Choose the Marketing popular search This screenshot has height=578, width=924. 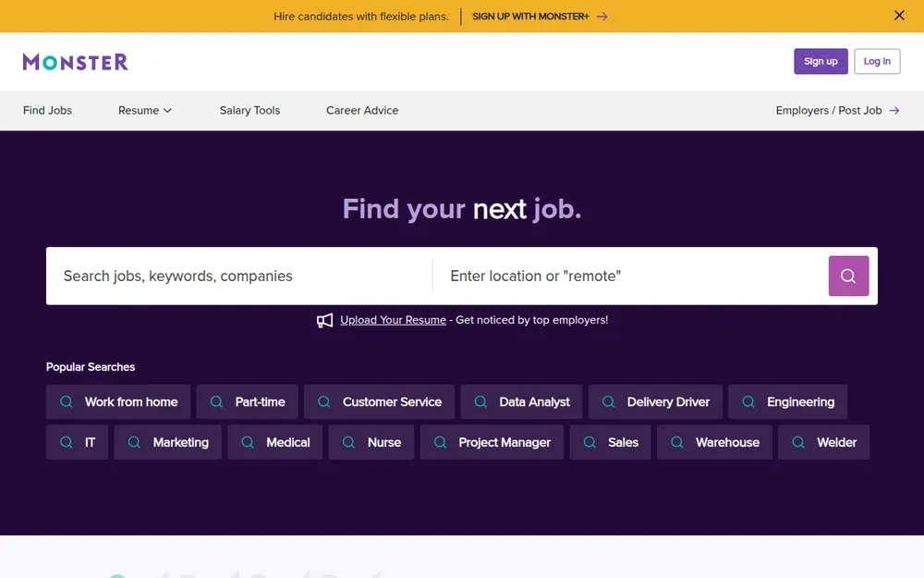point(168,442)
